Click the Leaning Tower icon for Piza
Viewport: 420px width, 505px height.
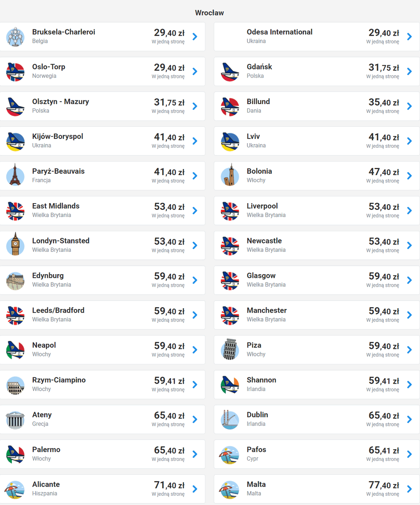click(x=230, y=350)
